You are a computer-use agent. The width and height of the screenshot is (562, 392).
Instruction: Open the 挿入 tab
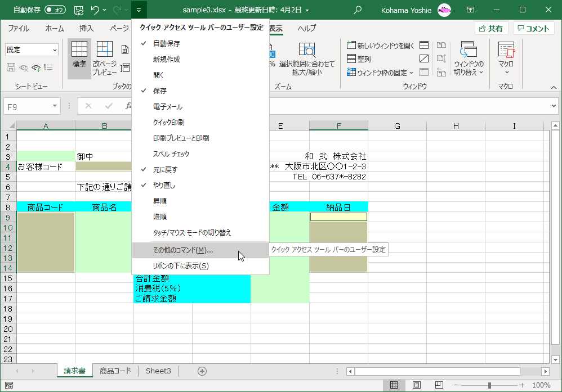86,28
